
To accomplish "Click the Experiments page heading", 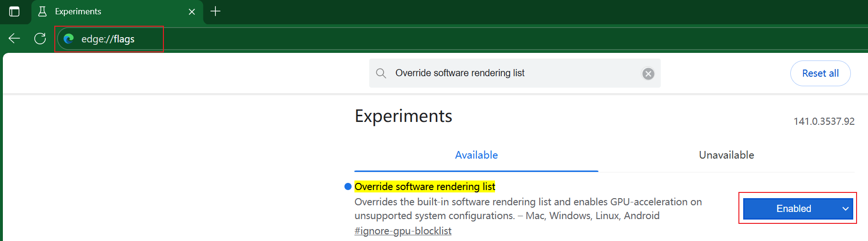I will pos(404,116).
